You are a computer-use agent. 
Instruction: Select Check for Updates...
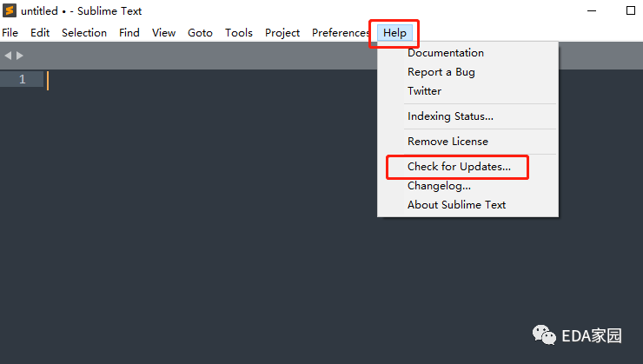(x=459, y=167)
